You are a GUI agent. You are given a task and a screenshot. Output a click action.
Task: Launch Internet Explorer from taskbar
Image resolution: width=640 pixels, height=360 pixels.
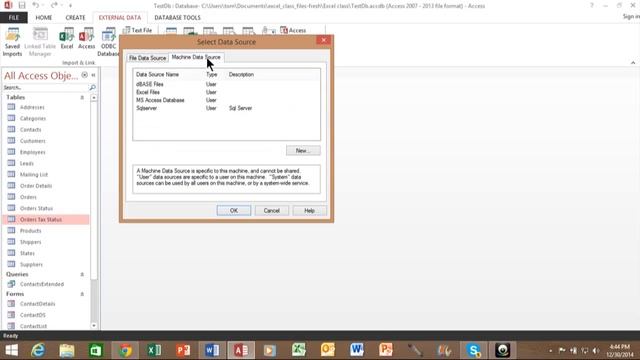(38, 350)
